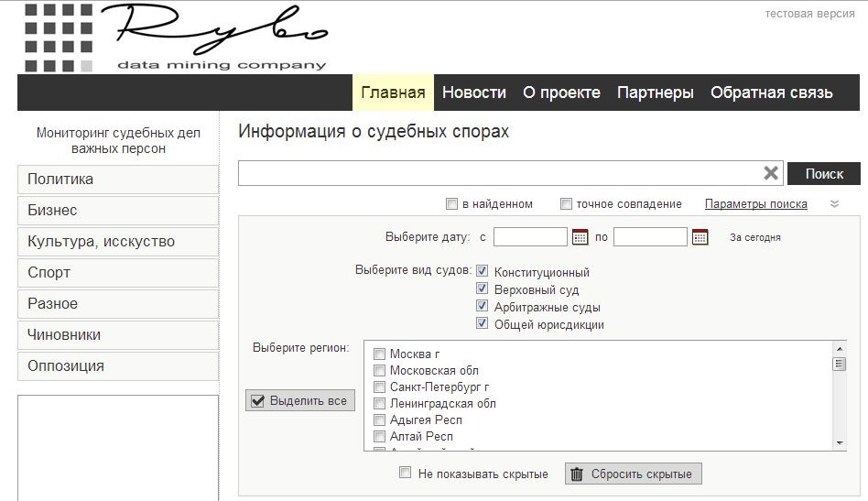The image size is (868, 501).
Task: Select the Москва г region checkbox
Action: [x=379, y=354]
